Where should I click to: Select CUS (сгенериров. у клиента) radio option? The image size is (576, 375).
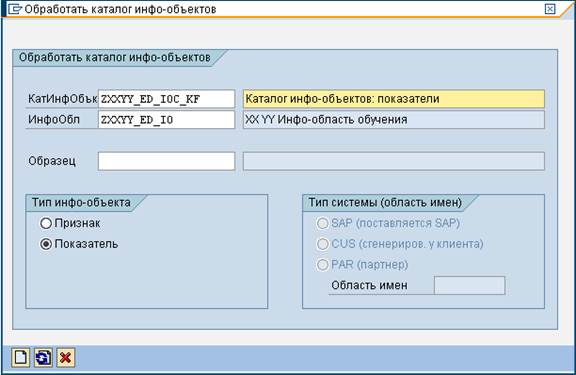click(322, 244)
